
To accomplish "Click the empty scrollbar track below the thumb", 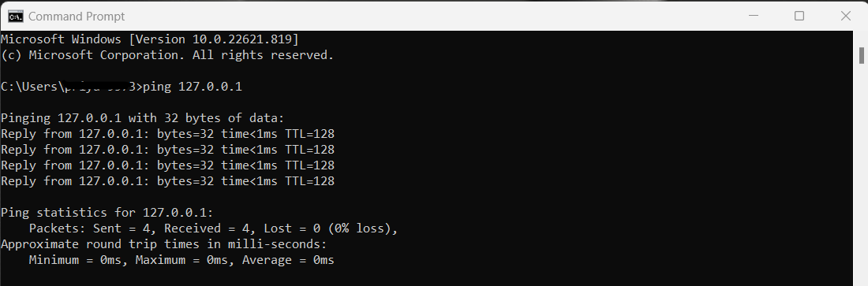I will [x=862, y=174].
